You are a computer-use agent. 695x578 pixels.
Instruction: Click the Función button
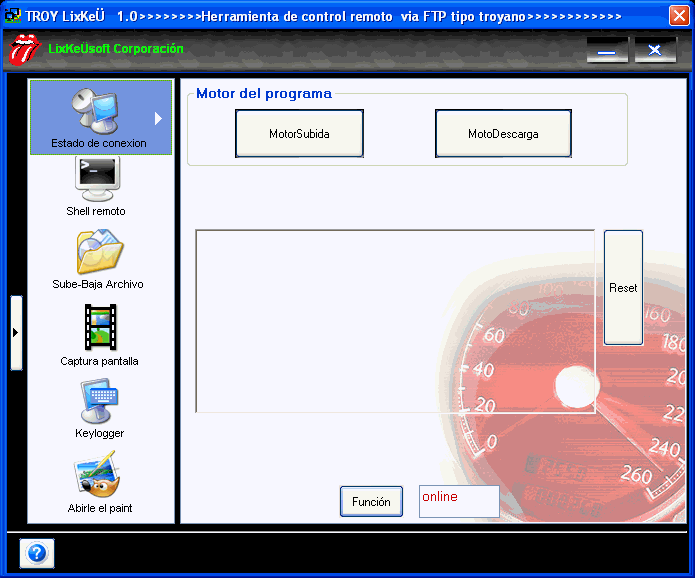click(x=371, y=502)
